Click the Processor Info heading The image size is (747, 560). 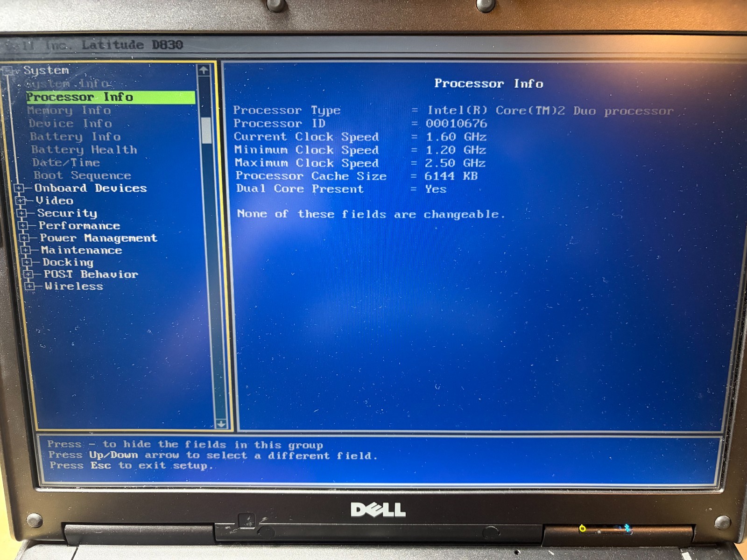pos(489,84)
